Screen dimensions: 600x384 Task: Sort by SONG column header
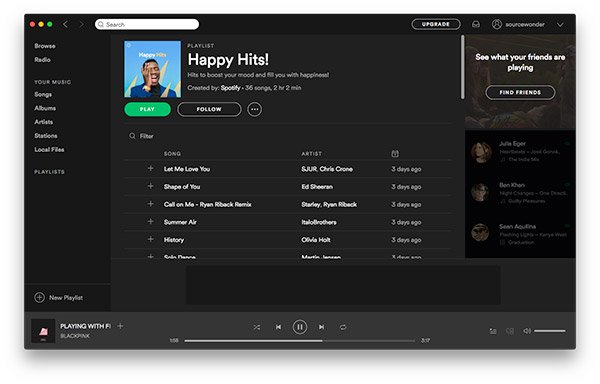pos(172,154)
